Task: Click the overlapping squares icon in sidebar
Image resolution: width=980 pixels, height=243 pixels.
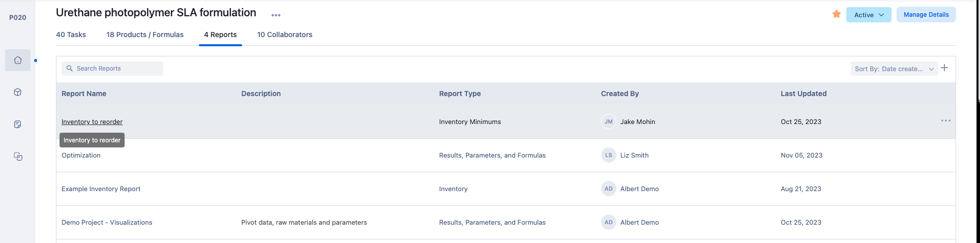Action: [18, 157]
